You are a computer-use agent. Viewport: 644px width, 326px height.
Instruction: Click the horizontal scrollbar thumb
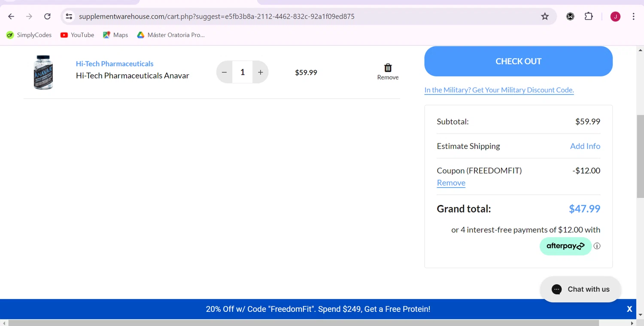pos(304,323)
